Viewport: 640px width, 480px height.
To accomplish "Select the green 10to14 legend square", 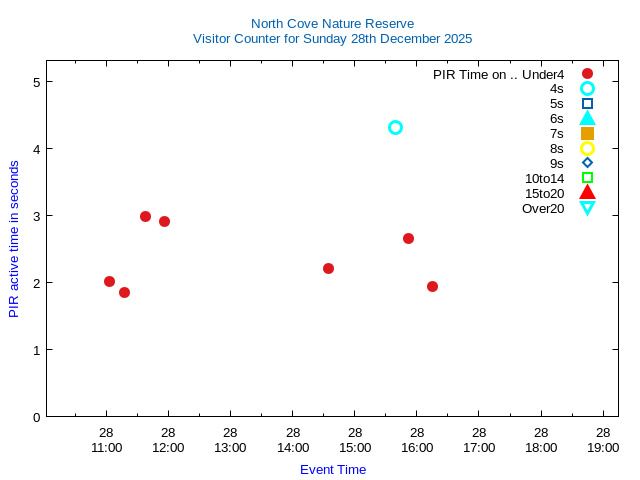I will tap(587, 178).
